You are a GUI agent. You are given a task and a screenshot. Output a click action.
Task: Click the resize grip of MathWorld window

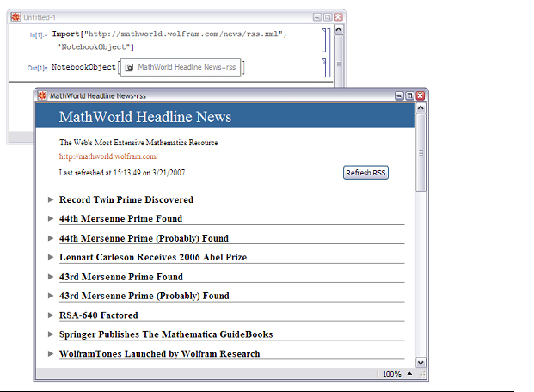(422, 375)
